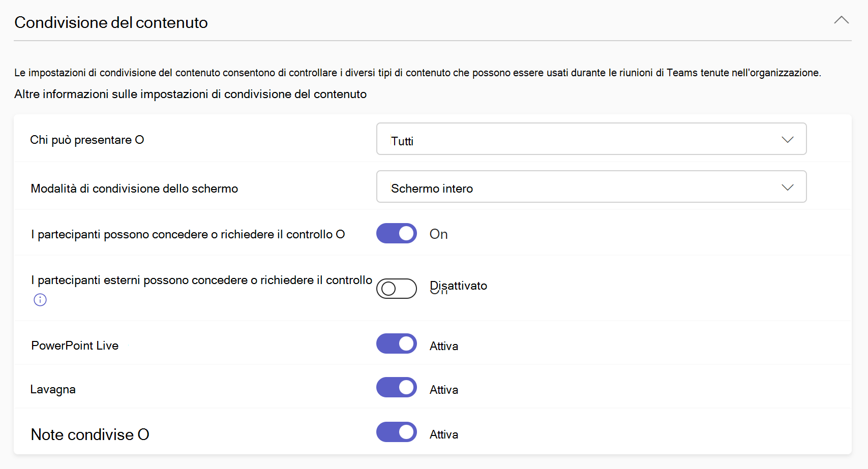Click the On status text
868x469 pixels.
click(x=438, y=234)
